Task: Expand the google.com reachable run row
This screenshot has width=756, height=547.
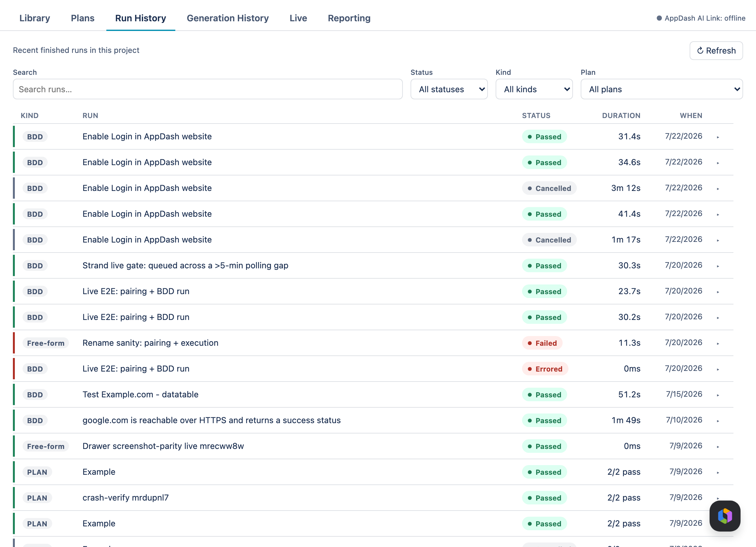Action: coord(718,421)
